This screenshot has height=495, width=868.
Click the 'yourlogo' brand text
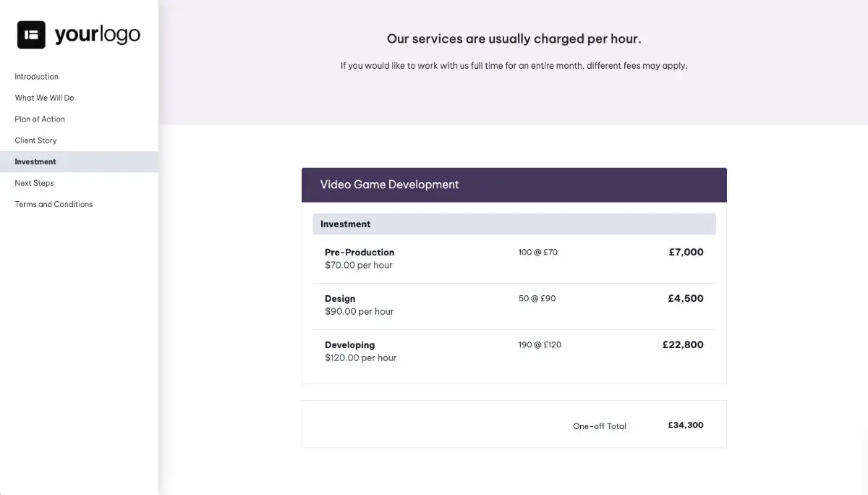[97, 35]
